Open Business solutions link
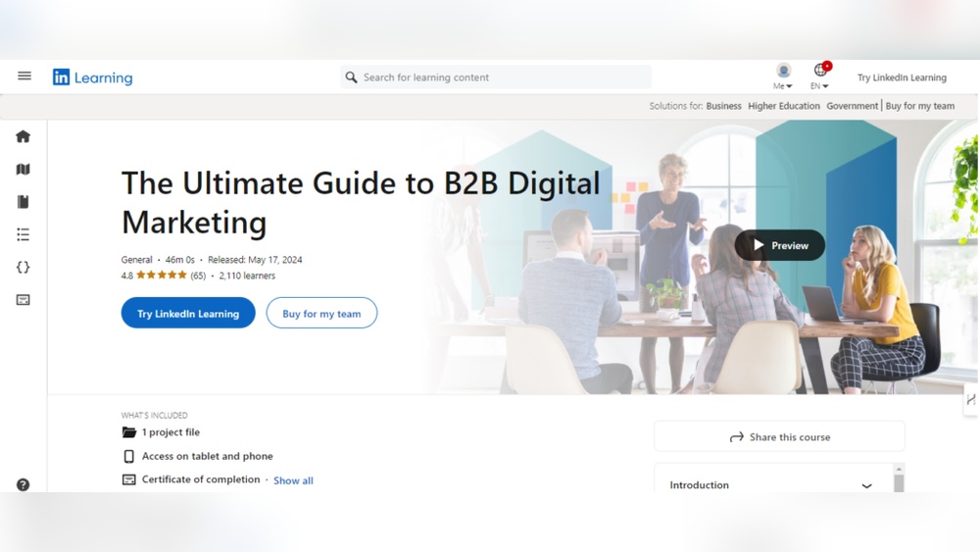Screen dimensions: 980x552 click(724, 106)
